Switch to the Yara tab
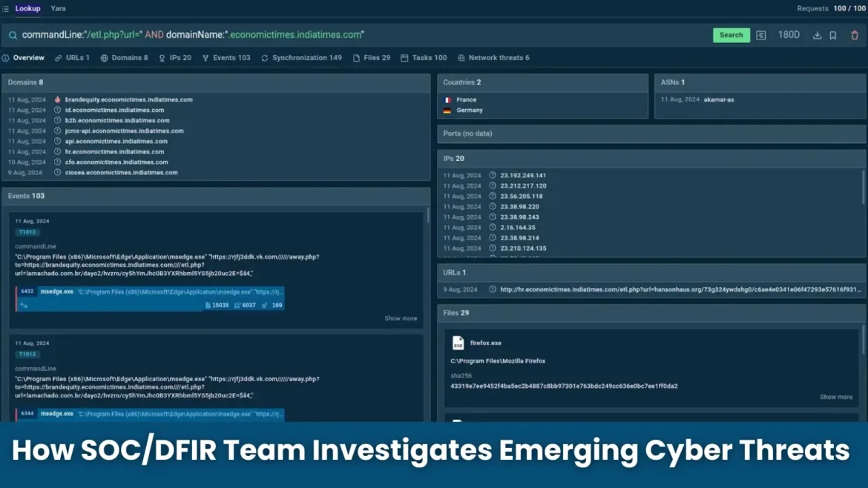 point(58,8)
